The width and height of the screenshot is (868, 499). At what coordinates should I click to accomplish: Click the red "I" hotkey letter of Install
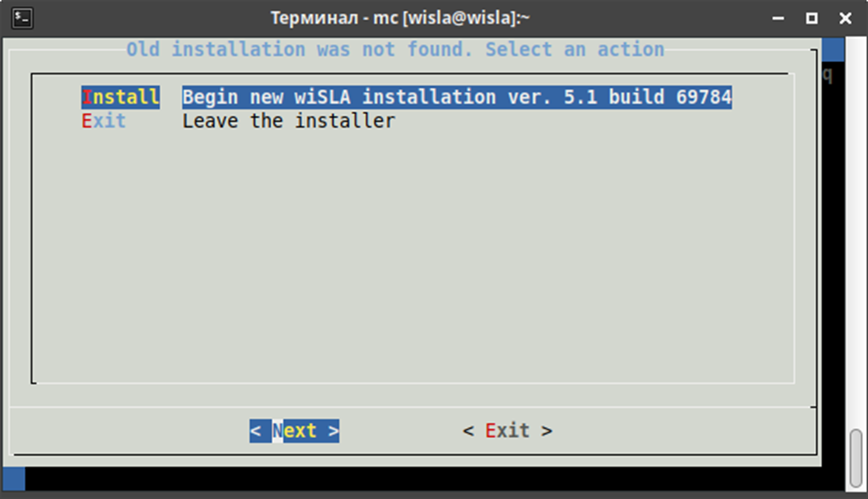click(x=87, y=97)
